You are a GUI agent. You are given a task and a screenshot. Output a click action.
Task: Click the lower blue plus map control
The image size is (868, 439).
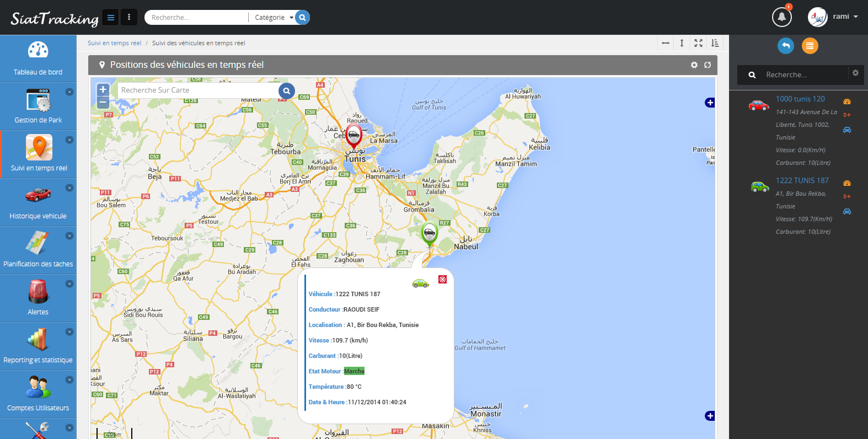(710, 416)
